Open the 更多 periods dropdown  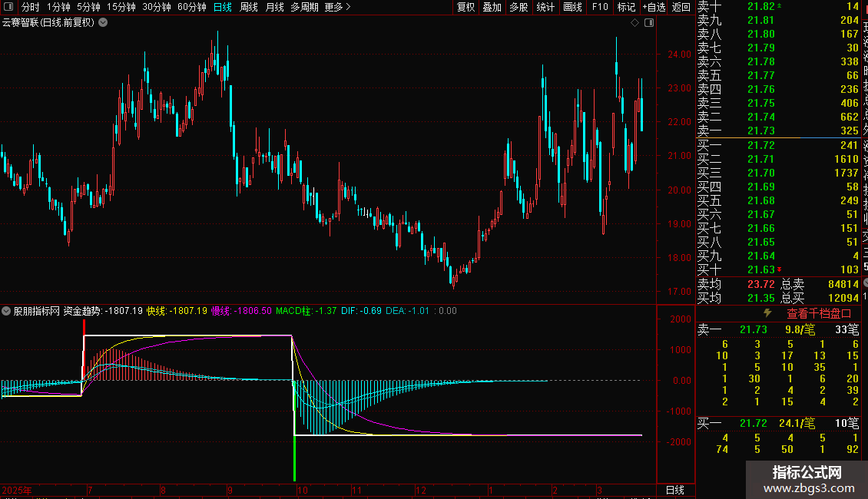point(338,7)
